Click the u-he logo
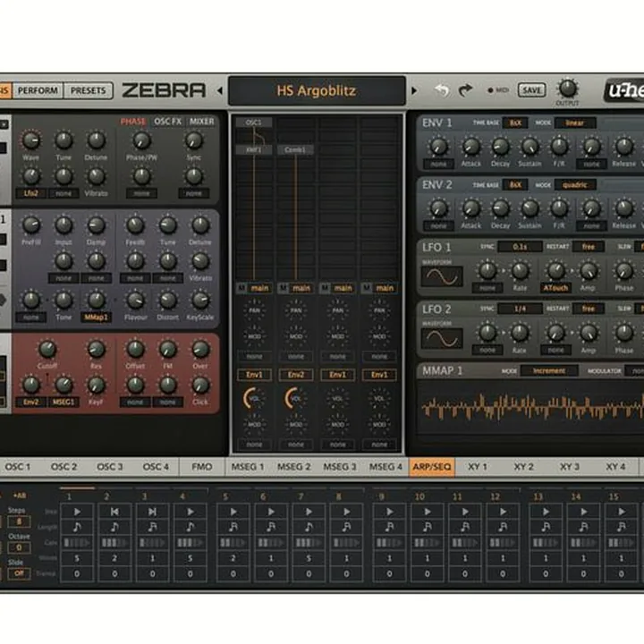644x644 pixels. point(624,90)
